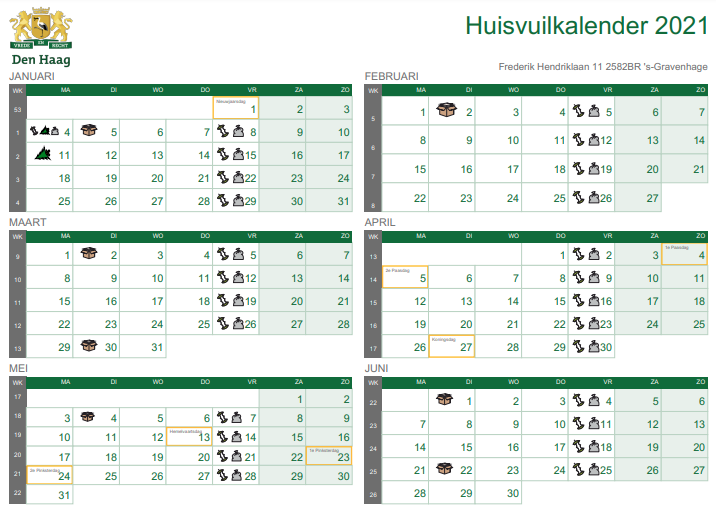716x509 pixels.
Task: Click the garbage bag icon on May 7
Action: (237, 417)
